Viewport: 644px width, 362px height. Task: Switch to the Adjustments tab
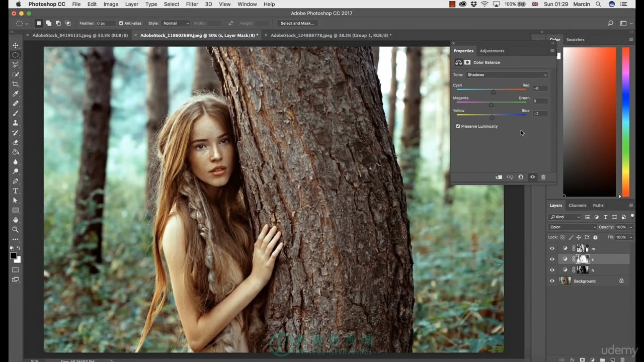pos(492,51)
